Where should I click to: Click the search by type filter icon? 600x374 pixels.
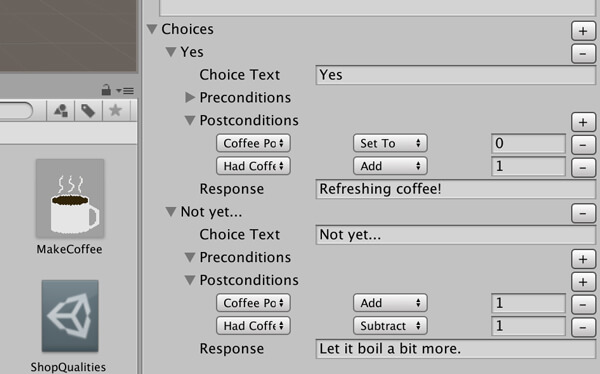point(61,111)
